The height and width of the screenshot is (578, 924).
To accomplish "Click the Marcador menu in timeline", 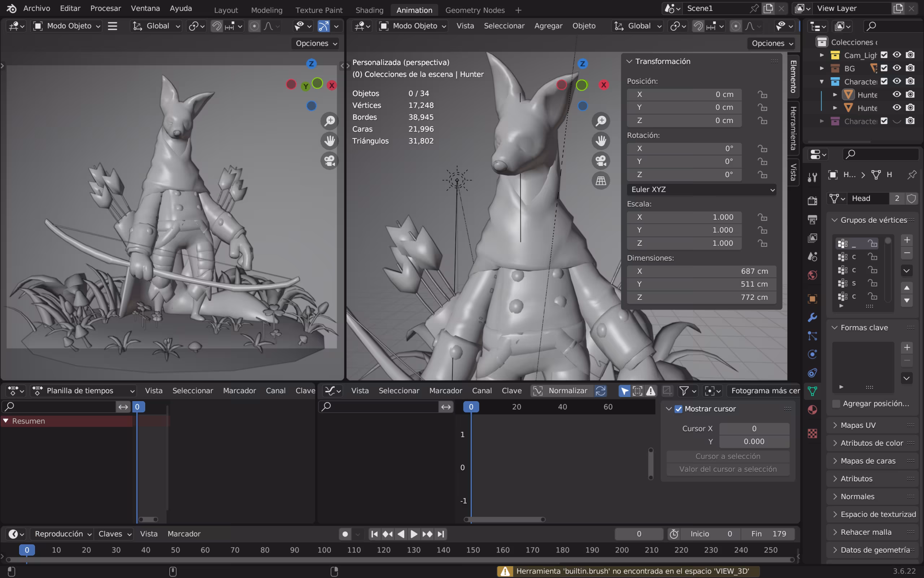I will pyautogui.click(x=184, y=534).
